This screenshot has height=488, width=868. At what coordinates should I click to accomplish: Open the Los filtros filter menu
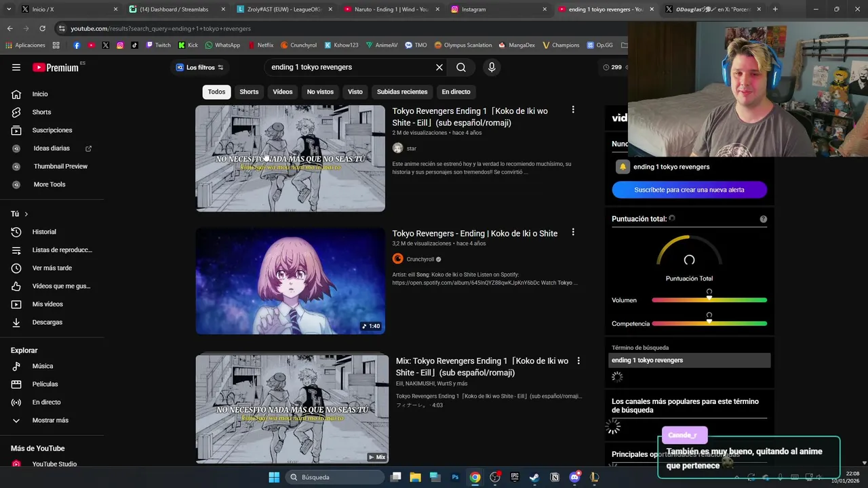[x=200, y=67]
